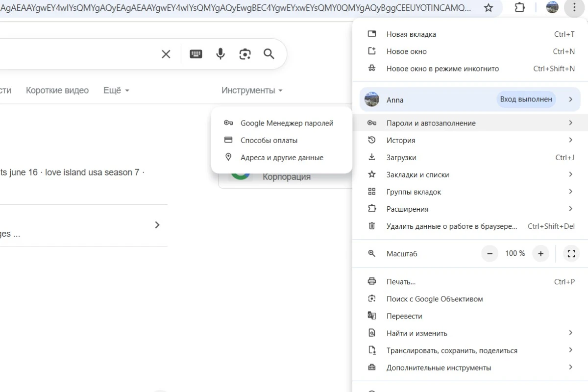The height and width of the screenshot is (392, 588).
Task: Click the 100 % zoom value
Action: tap(515, 253)
